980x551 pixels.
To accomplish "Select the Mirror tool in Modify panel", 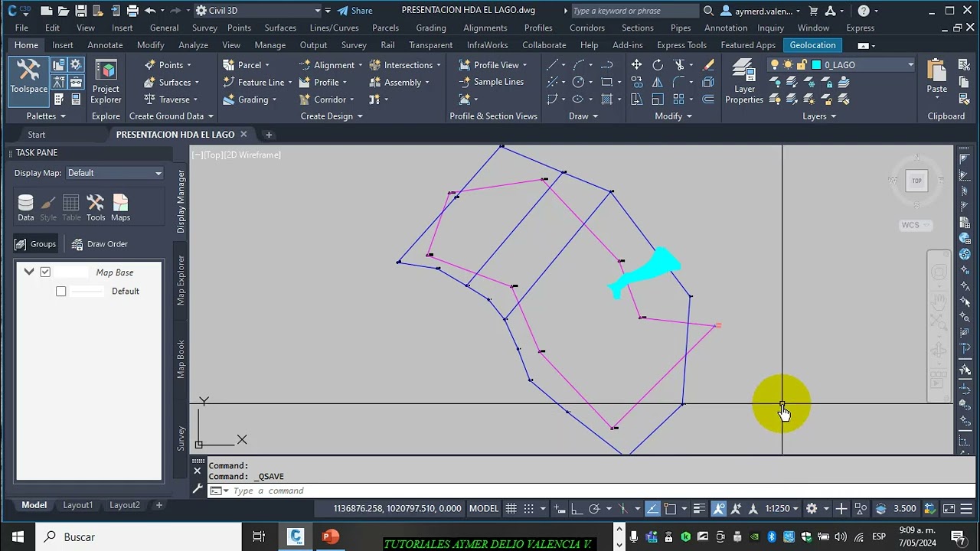I will point(658,82).
